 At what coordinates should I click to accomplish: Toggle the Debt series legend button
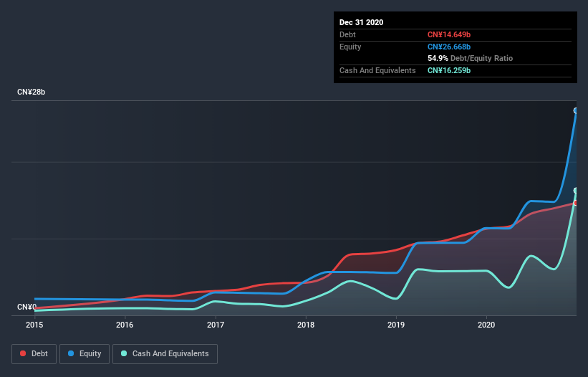coord(34,354)
